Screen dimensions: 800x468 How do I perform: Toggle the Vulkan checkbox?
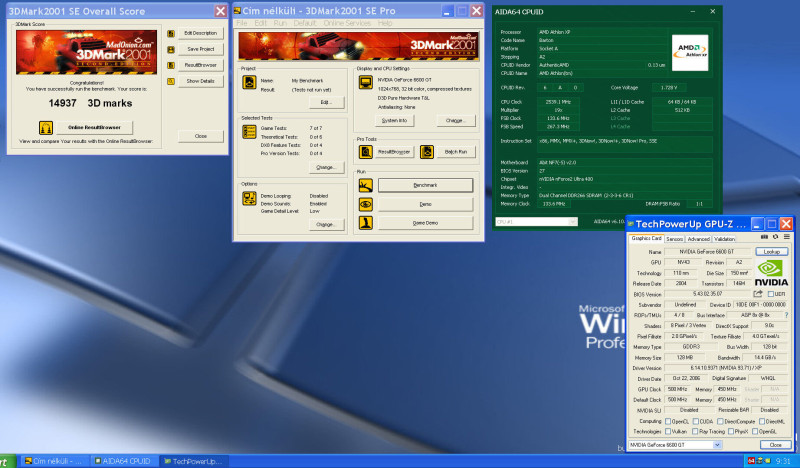coord(668,431)
